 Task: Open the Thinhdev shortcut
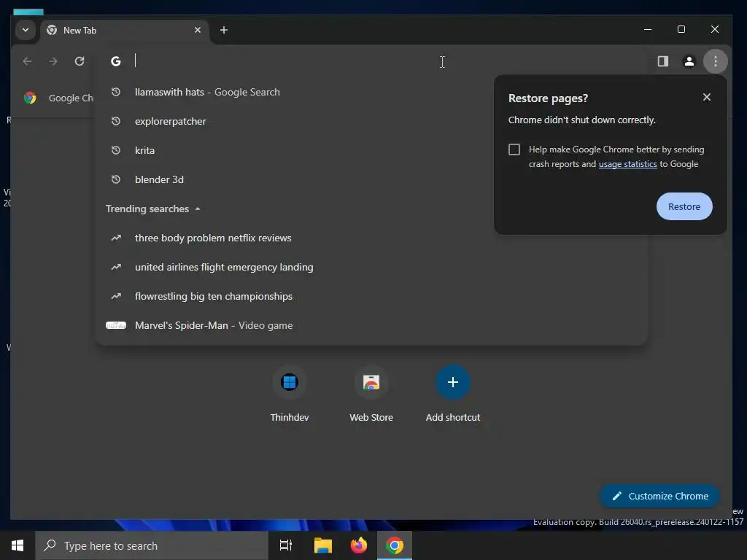click(289, 393)
